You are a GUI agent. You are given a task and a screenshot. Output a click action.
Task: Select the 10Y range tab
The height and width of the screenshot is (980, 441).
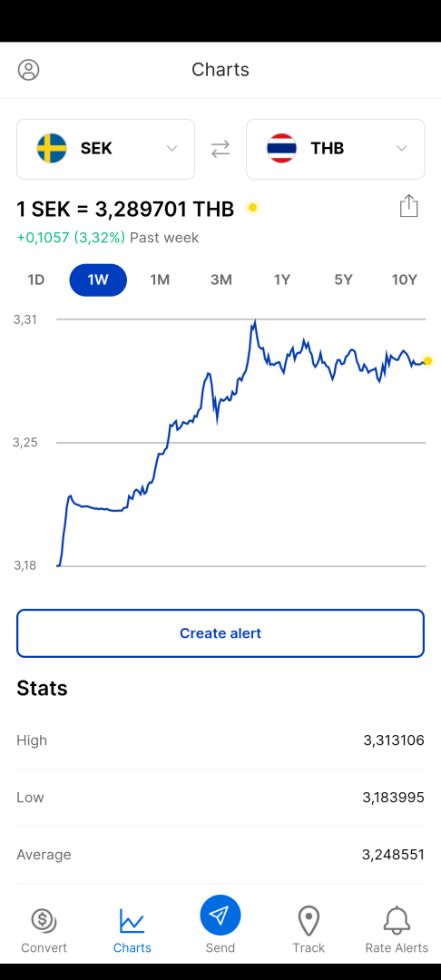[404, 280]
